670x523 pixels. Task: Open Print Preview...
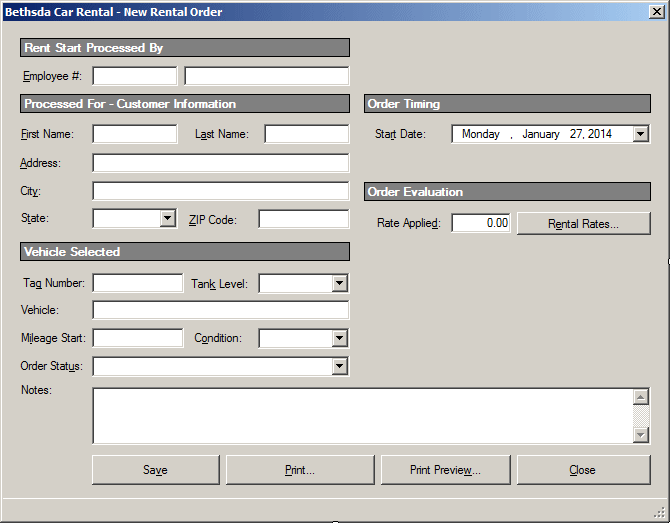click(x=446, y=470)
